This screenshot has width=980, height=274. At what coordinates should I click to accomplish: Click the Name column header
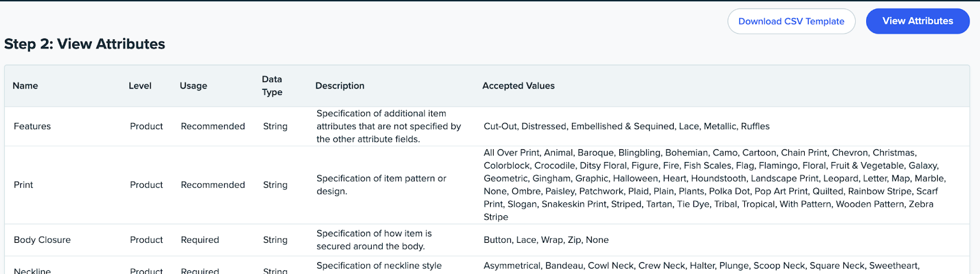tap(25, 86)
